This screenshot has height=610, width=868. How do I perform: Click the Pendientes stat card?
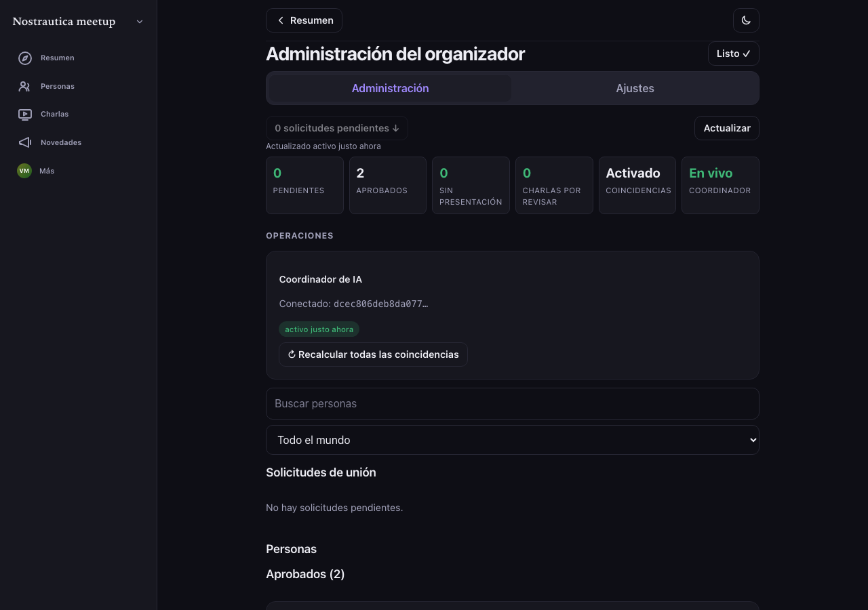coord(304,185)
